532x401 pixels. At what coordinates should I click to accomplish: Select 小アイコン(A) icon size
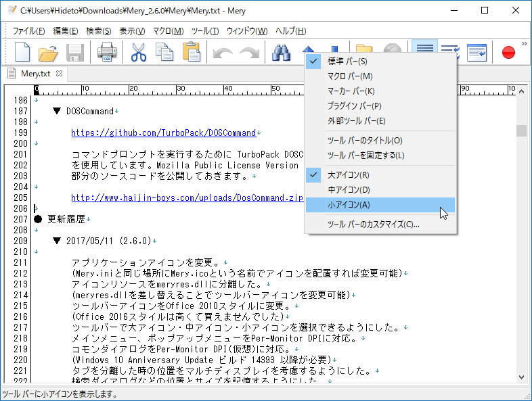coord(380,205)
